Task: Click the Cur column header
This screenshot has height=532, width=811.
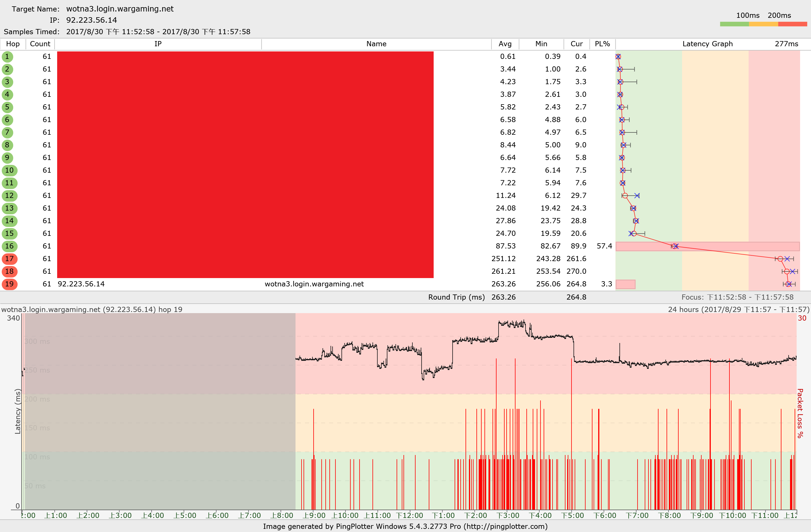Action: (x=577, y=44)
